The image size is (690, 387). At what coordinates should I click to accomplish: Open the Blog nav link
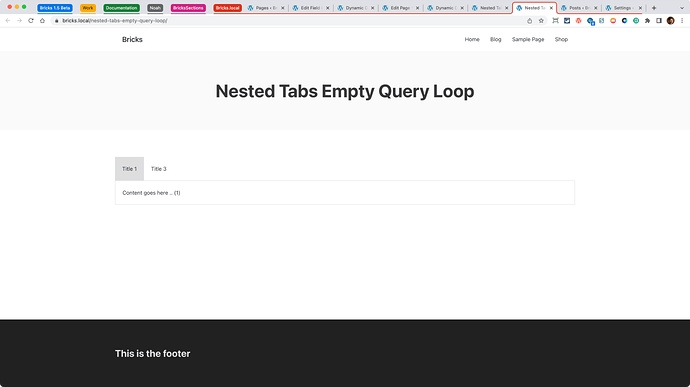click(495, 39)
